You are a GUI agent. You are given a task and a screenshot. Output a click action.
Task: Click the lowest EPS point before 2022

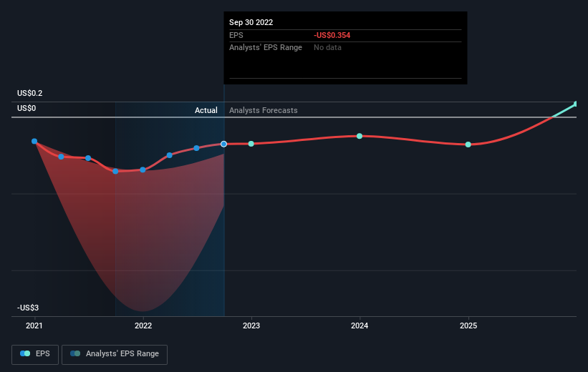115,171
